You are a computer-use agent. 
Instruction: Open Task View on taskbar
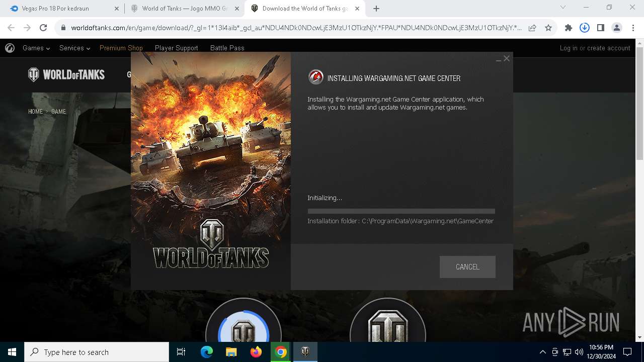(181, 352)
